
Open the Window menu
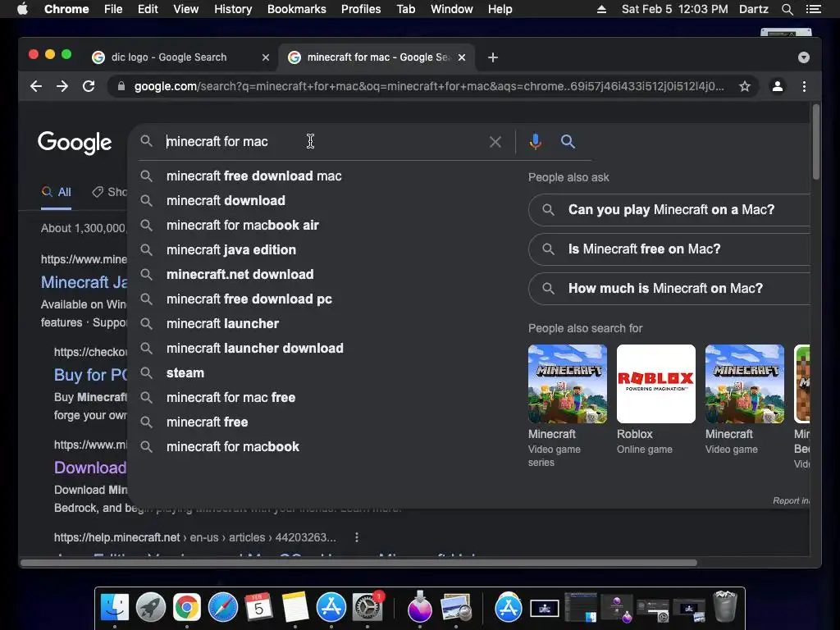pos(452,9)
